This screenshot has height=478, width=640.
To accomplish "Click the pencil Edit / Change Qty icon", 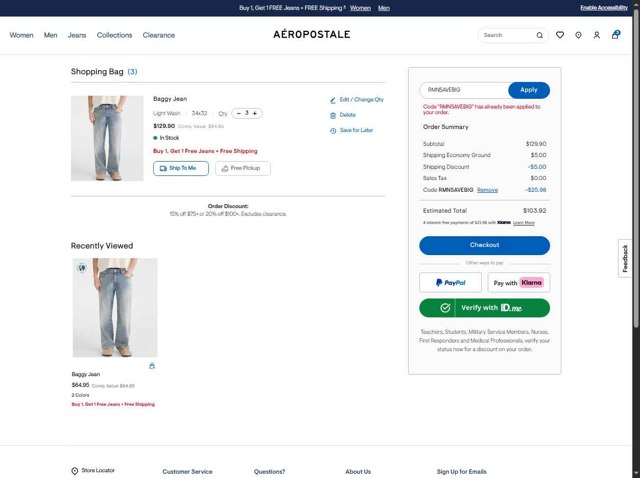I will point(333,100).
